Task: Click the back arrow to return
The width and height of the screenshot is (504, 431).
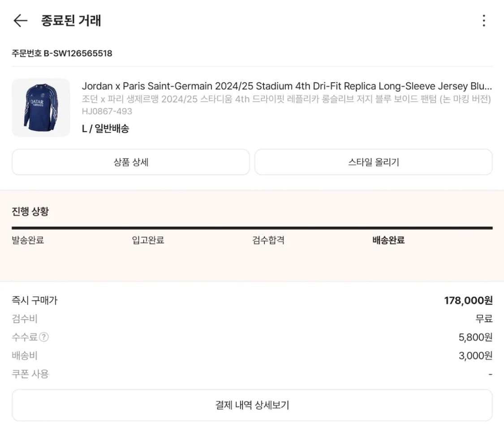Action: pyautogui.click(x=20, y=20)
